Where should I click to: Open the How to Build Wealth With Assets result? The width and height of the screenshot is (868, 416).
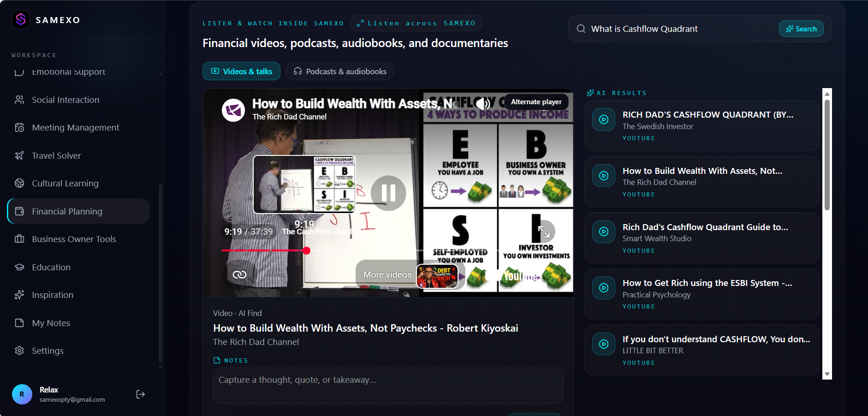tap(702, 182)
